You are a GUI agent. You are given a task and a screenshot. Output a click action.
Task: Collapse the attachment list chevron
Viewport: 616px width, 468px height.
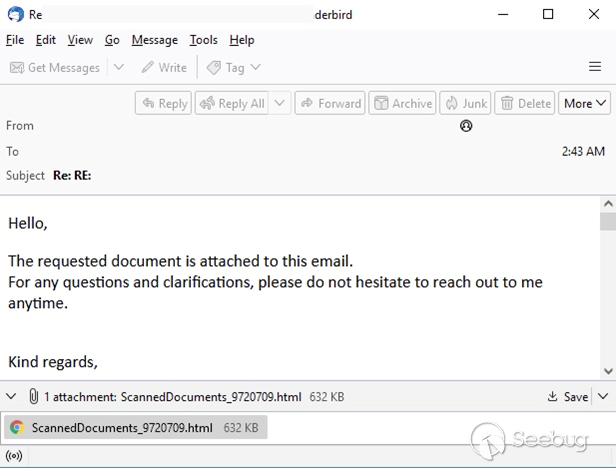[x=11, y=396]
